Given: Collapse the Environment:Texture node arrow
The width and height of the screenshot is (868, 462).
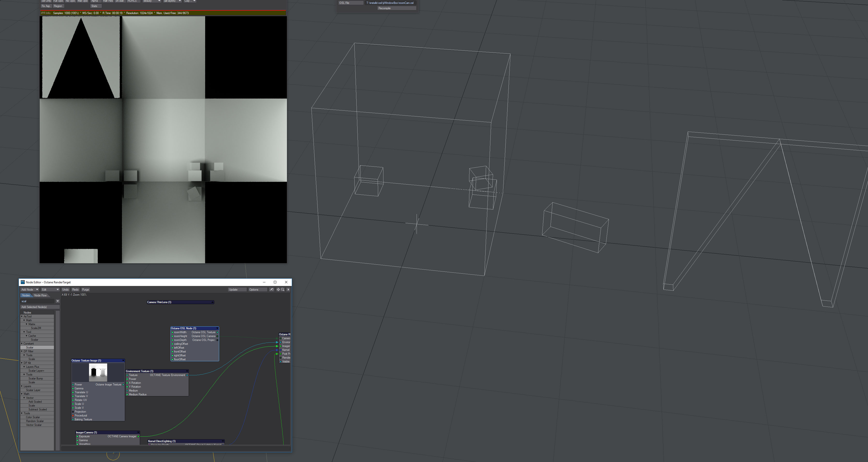Looking at the screenshot, I should 187,371.
